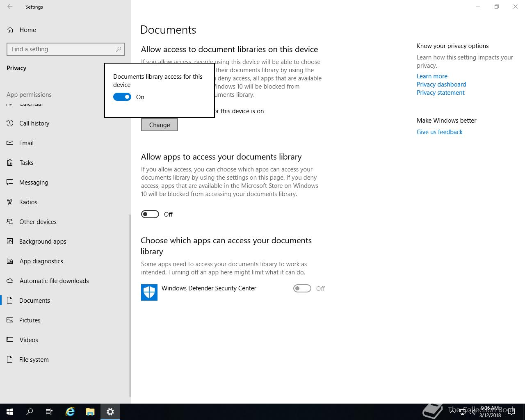Open File Explorer from the taskbar
Viewport: 525px width, 420px height.
click(90, 412)
